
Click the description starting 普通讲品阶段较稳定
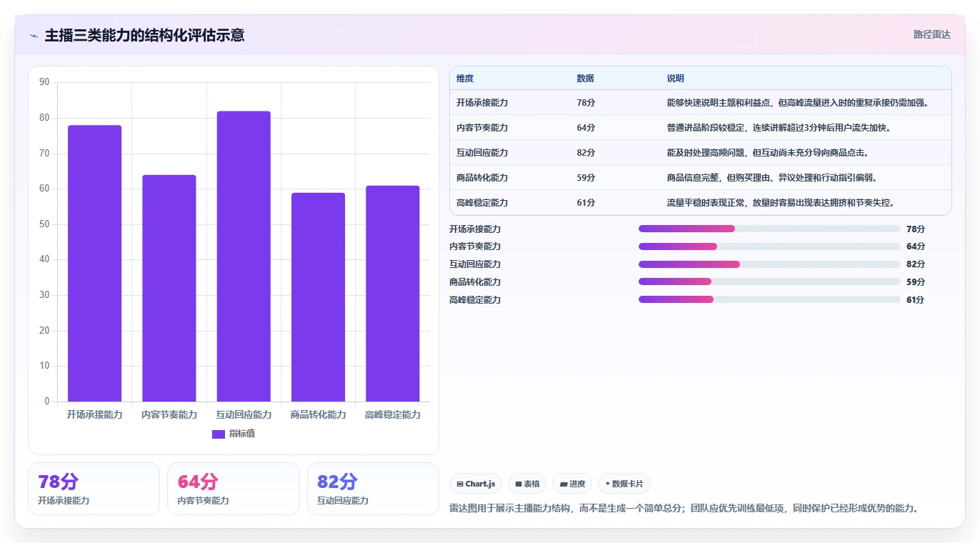coord(780,128)
